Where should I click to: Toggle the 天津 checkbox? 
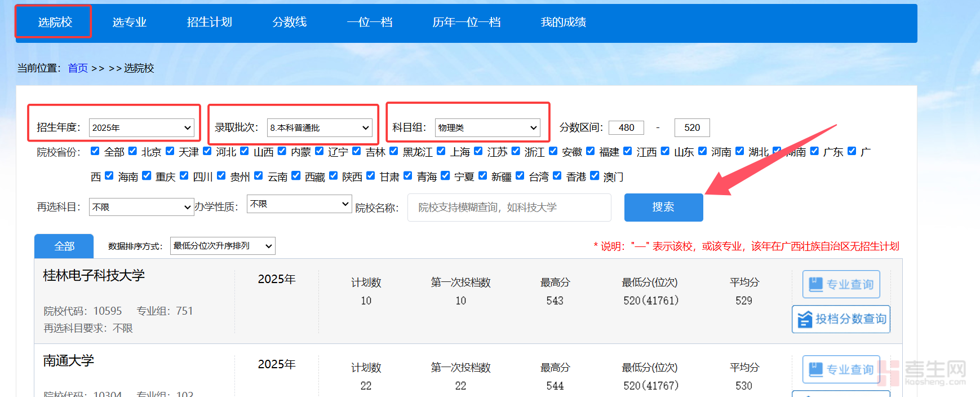[170, 151]
